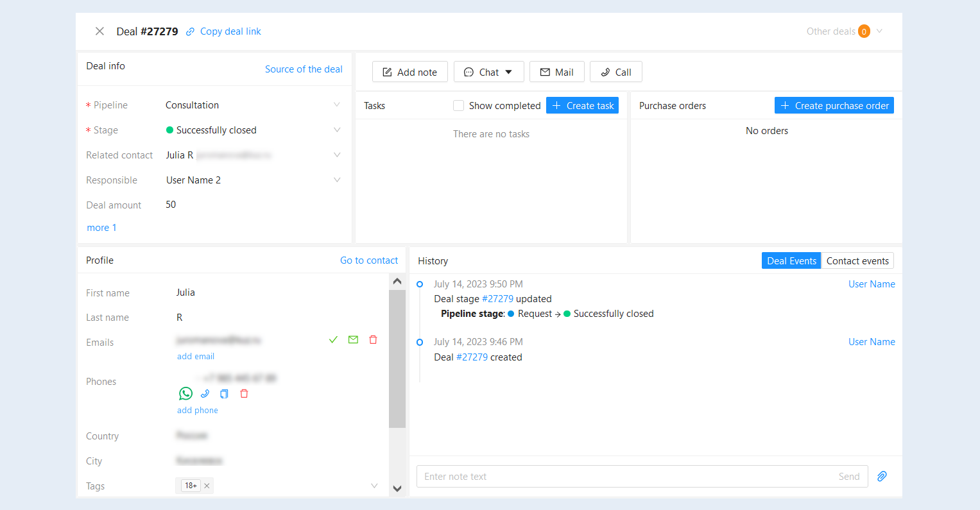The width and height of the screenshot is (980, 510).
Task: Copy the phone number with the copy icon
Action: point(224,394)
